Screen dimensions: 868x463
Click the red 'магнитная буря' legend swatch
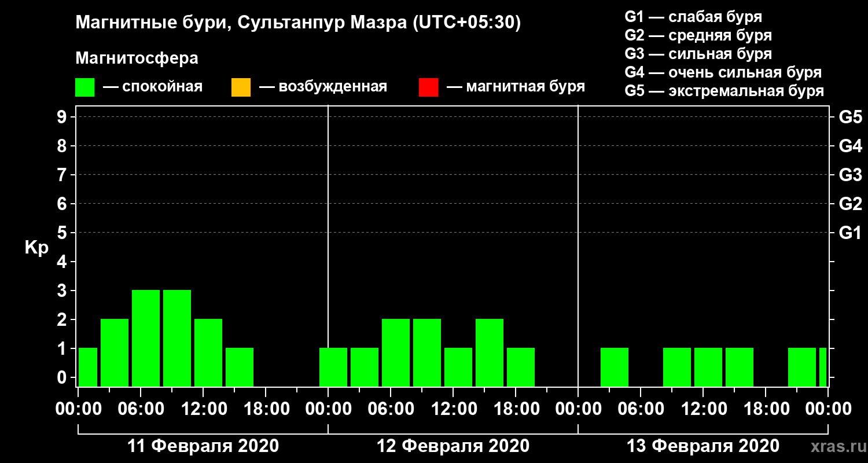pyautogui.click(x=428, y=87)
